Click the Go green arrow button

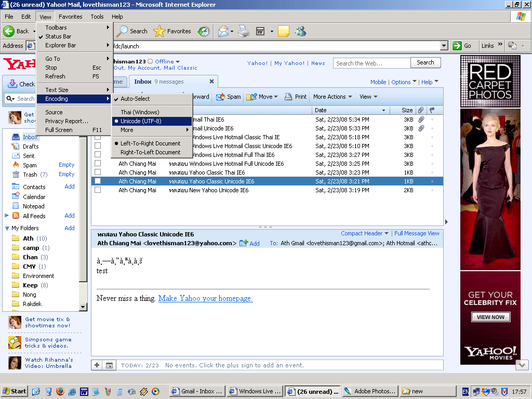pos(457,46)
